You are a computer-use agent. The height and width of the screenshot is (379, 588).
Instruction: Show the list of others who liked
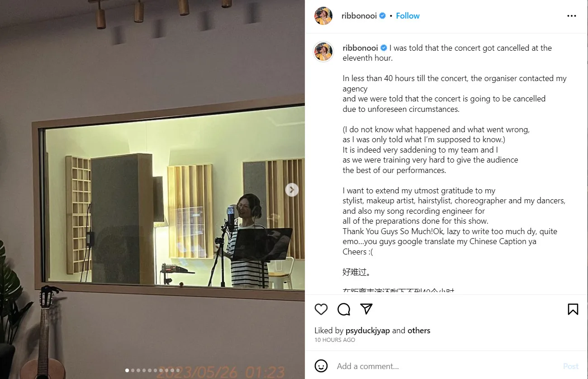click(419, 331)
